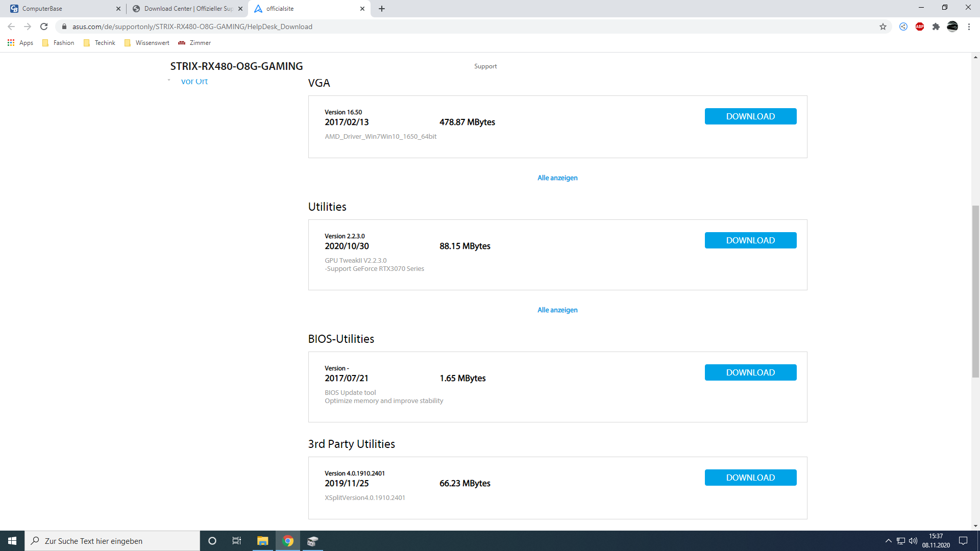This screenshot has height=551, width=980.
Task: Expand the 'vor Ort' sidebar item
Action: tap(194, 82)
